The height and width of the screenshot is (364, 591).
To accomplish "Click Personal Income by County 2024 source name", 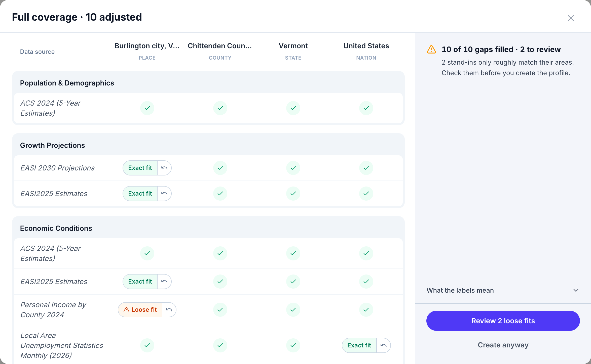I will click(x=53, y=310).
